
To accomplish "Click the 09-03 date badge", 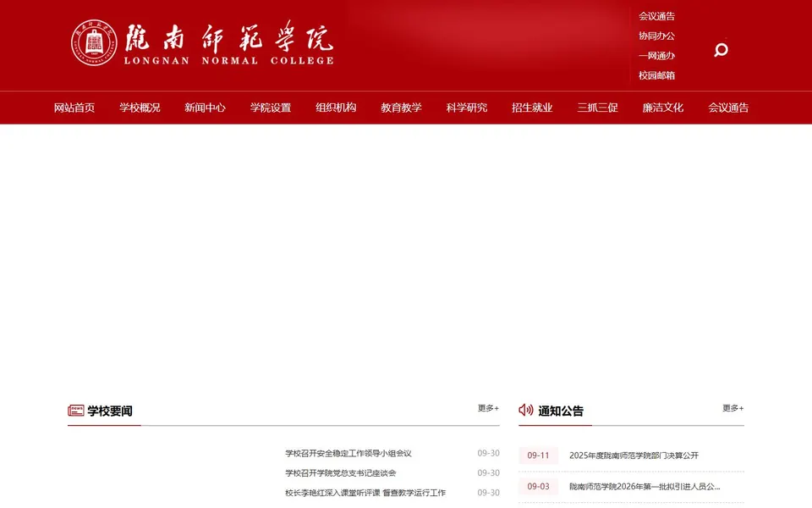I will (538, 486).
